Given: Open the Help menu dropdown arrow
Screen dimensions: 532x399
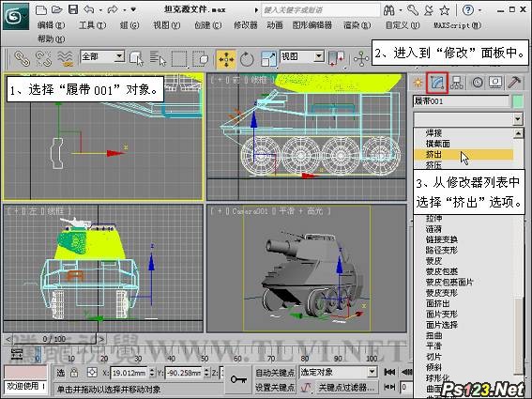Looking at the screenshot, I should coord(479,10).
